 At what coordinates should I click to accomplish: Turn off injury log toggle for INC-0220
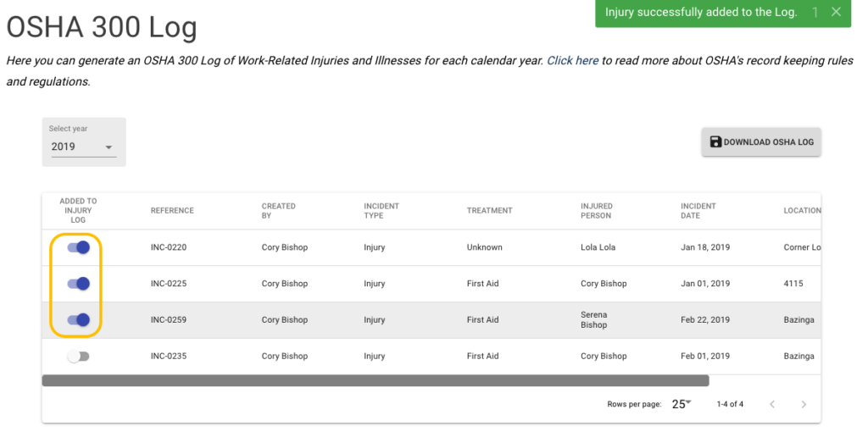click(79, 247)
